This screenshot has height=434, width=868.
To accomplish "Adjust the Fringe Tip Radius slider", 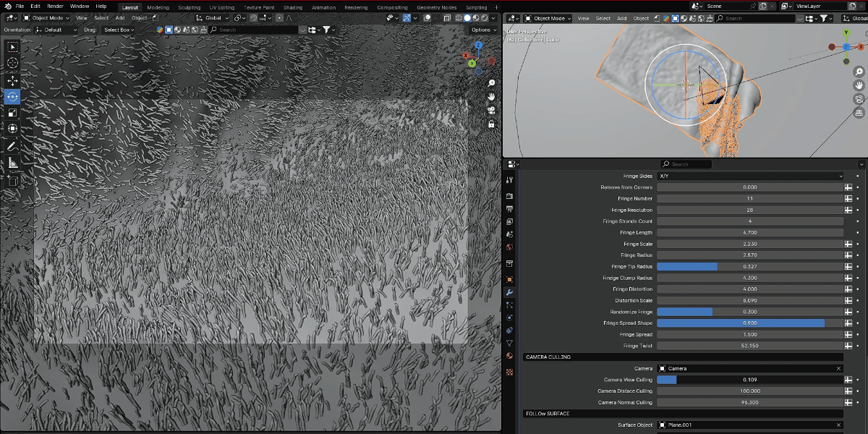I will [750, 266].
